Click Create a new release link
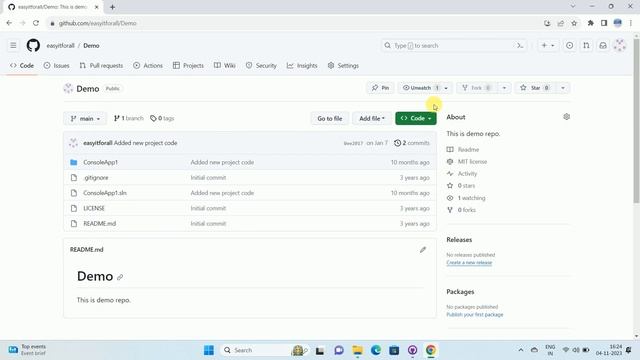Image resolution: width=640 pixels, height=360 pixels. (x=469, y=262)
